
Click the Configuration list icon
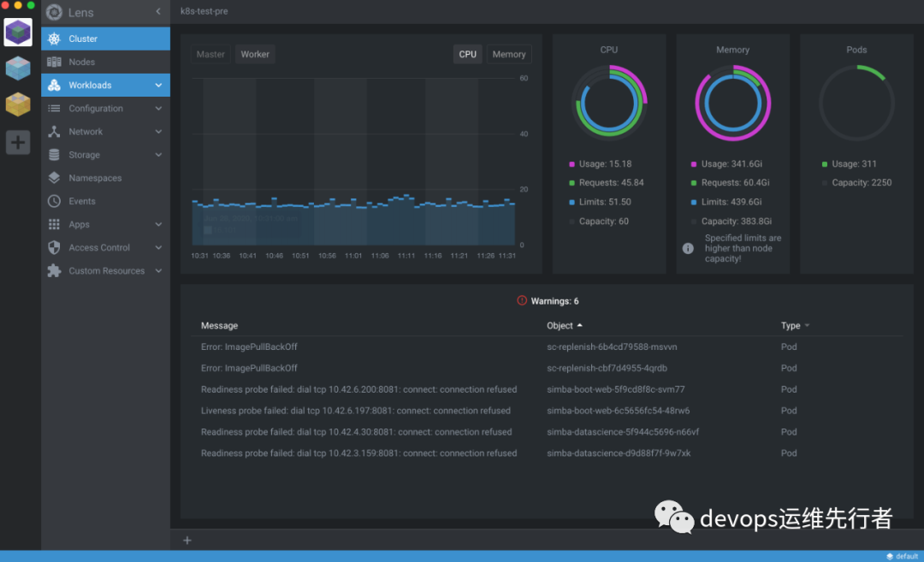tap(54, 109)
